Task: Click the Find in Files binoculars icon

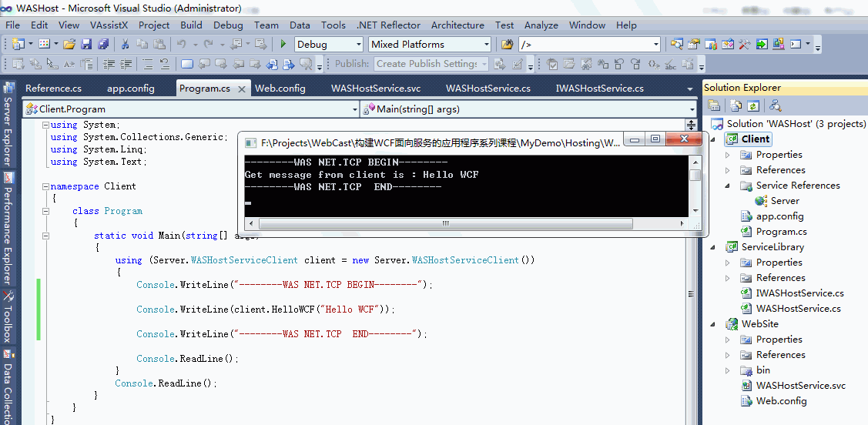Action: 507,45
